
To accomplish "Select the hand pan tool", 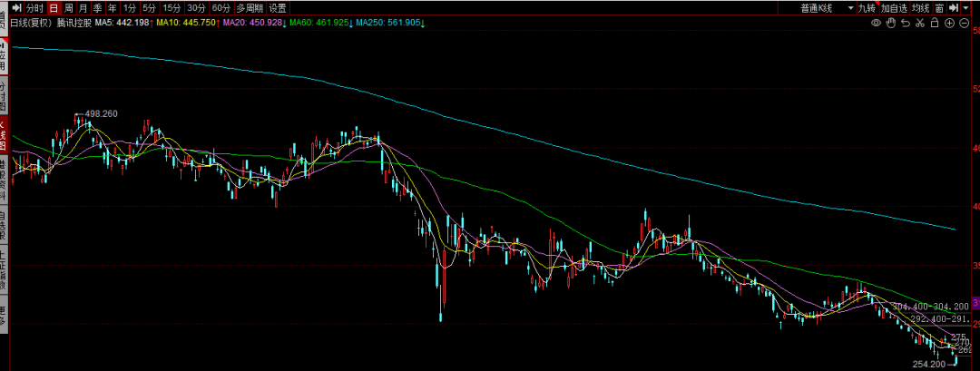I will pos(891,23).
